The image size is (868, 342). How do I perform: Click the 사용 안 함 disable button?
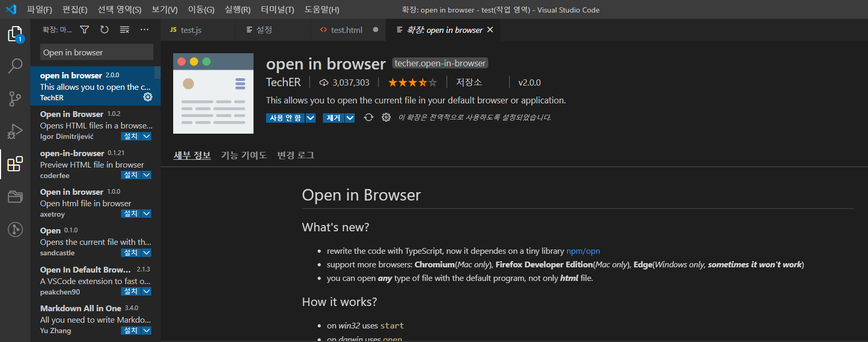coord(285,118)
